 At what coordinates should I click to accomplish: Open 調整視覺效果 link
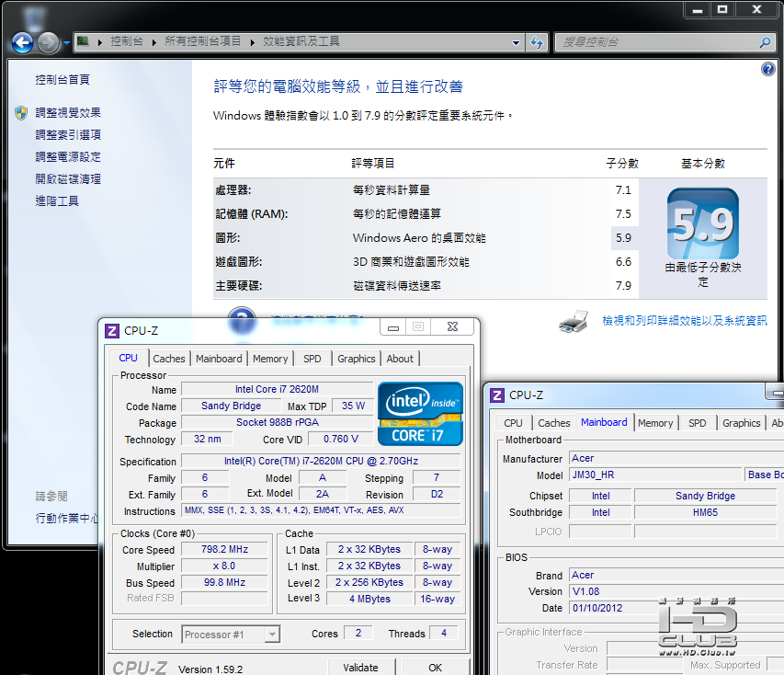coord(68,112)
